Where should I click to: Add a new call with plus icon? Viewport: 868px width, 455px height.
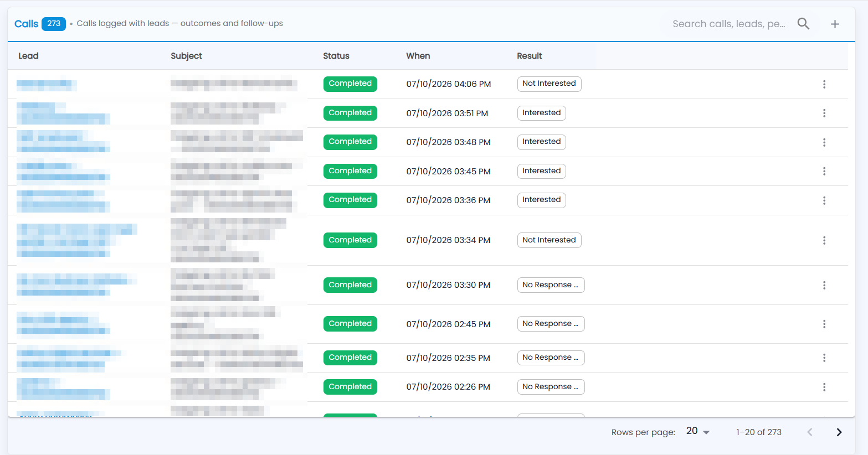coord(835,24)
